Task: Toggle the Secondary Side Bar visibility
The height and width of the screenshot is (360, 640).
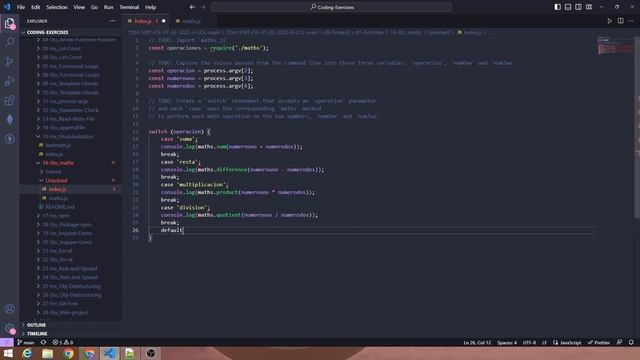Action: coord(578,7)
